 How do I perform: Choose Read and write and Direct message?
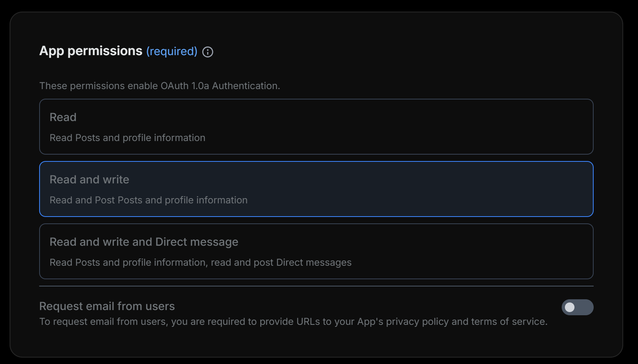[316, 251]
